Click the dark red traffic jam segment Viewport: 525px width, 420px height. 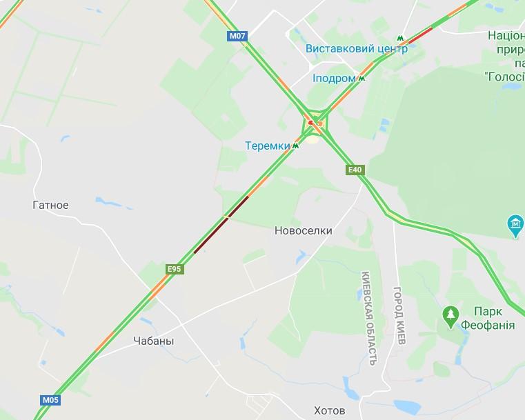click(221, 225)
